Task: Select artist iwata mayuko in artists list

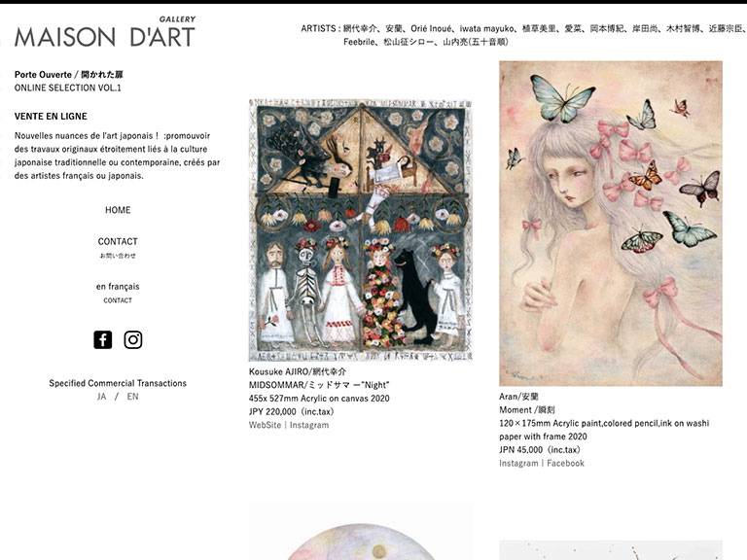Action: click(x=487, y=28)
